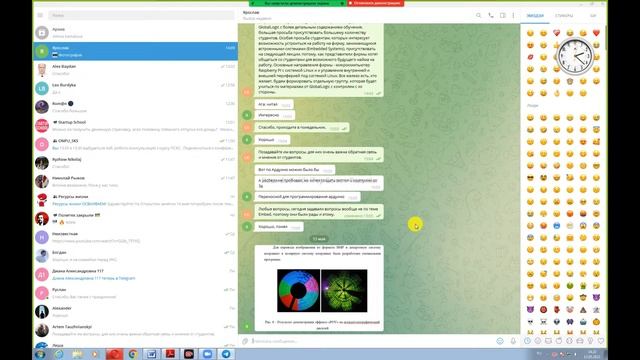The width and height of the screenshot is (640, 360).
Task: Open the Startup School channel
Action: [x=136, y=126]
